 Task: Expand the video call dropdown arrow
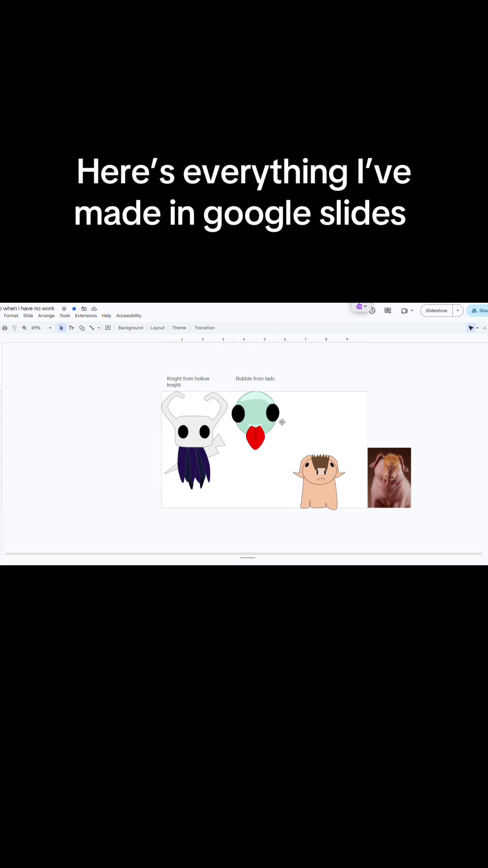[x=412, y=311]
